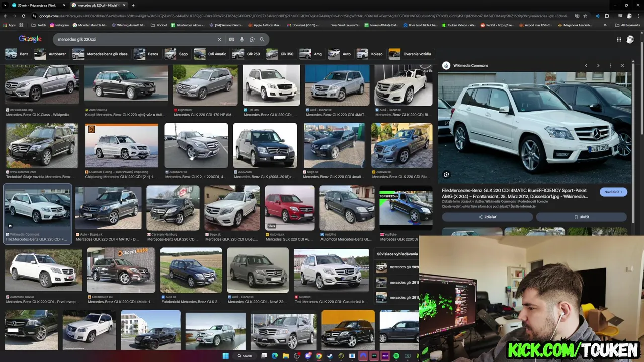Open preview panel more options menu
Image resolution: width=644 pixels, height=362 pixels.
pos(610,65)
